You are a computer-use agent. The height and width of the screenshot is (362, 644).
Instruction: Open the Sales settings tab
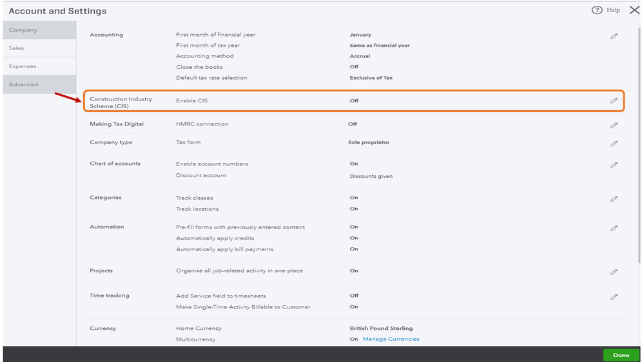point(17,48)
